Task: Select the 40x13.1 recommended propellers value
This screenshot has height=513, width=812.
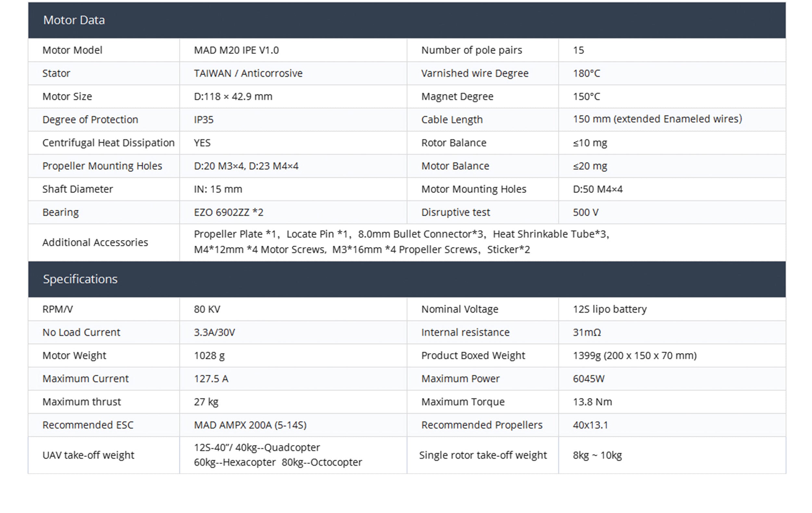Action: click(x=590, y=425)
